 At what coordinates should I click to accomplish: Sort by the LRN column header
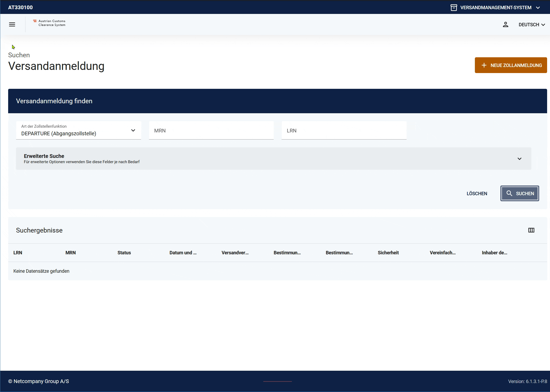pos(18,253)
